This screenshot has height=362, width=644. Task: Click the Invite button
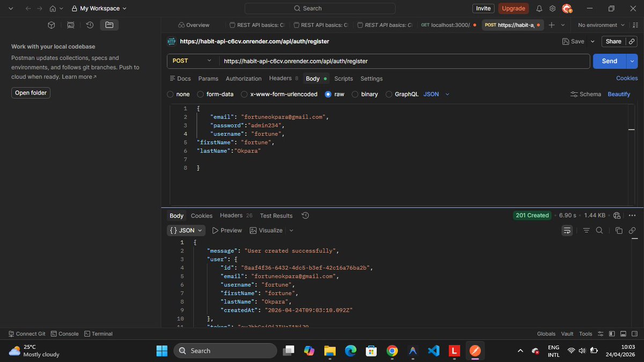(x=484, y=9)
